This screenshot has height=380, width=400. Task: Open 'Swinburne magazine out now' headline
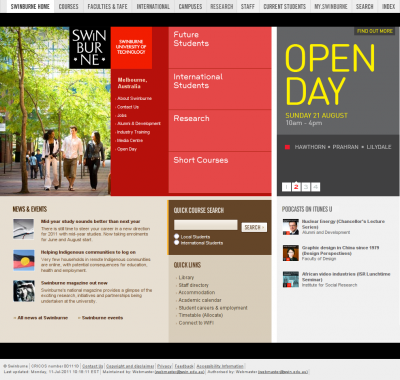coord(74,283)
